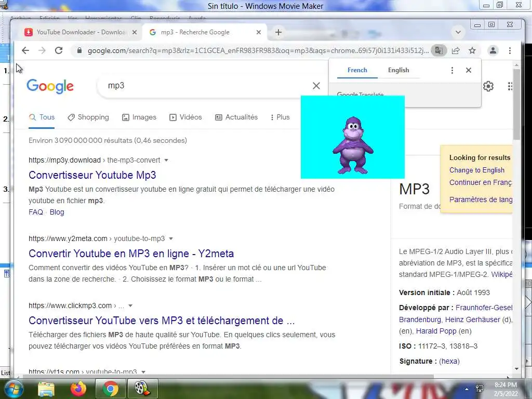Click the Google logo
This screenshot has width=532, height=399.
pos(50,86)
